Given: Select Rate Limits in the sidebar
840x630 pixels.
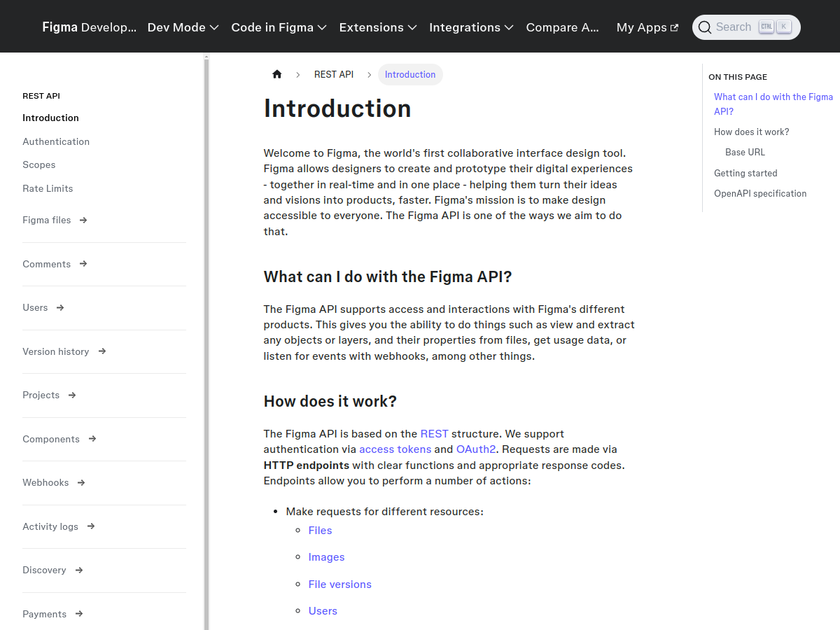Looking at the screenshot, I should click(48, 188).
